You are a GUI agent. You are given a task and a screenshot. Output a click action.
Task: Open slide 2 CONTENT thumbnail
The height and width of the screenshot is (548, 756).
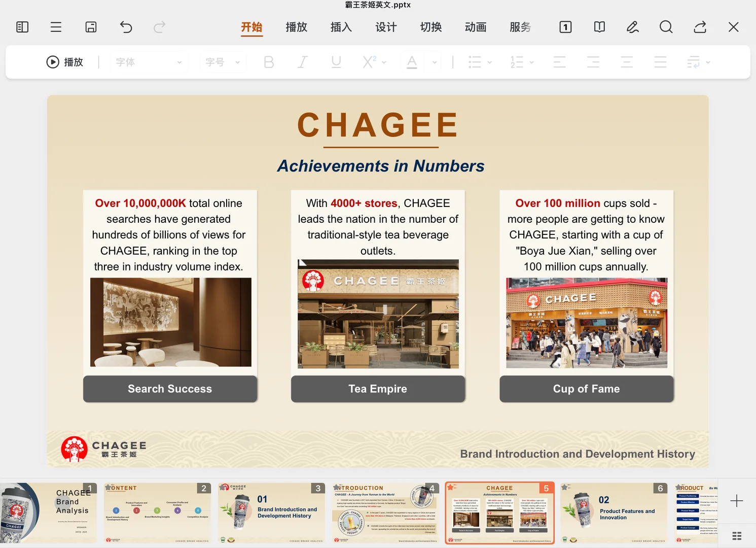tap(157, 513)
